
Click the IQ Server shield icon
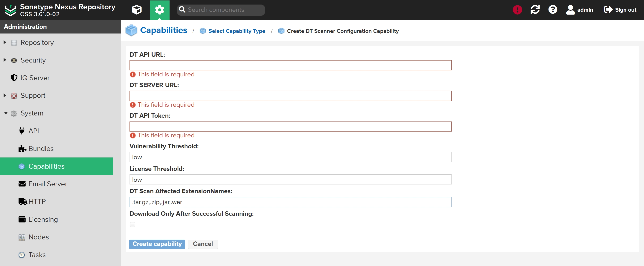point(14,78)
